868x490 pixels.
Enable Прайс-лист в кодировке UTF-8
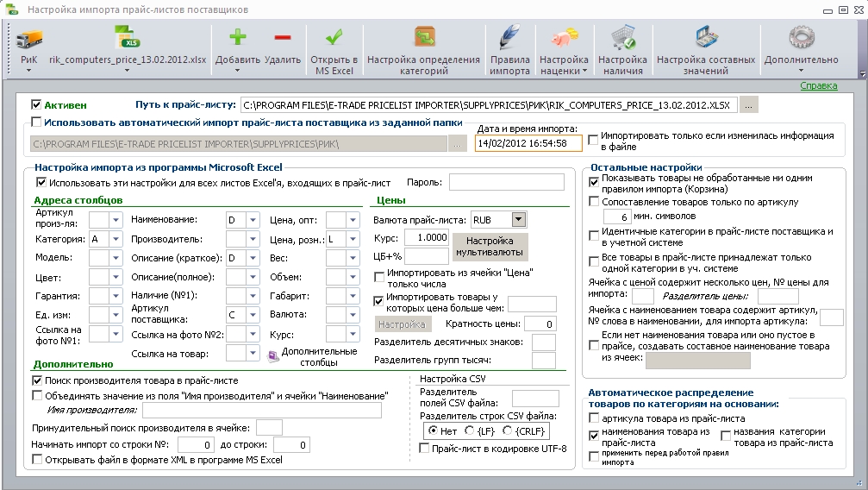coord(424,449)
